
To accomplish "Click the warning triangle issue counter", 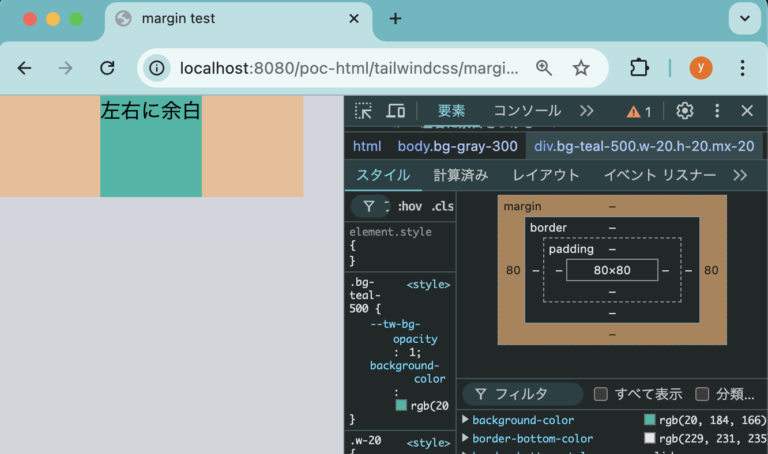I will point(639,111).
